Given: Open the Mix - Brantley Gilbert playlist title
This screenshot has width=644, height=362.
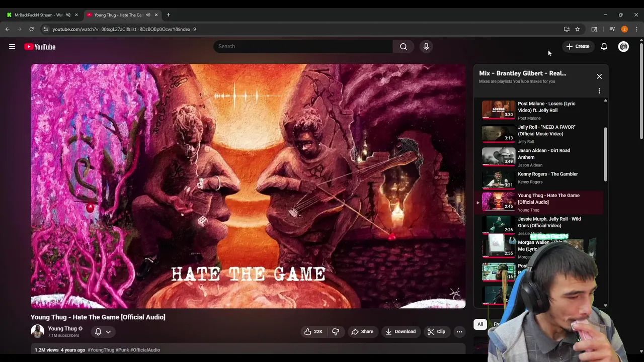Looking at the screenshot, I should click(x=522, y=73).
